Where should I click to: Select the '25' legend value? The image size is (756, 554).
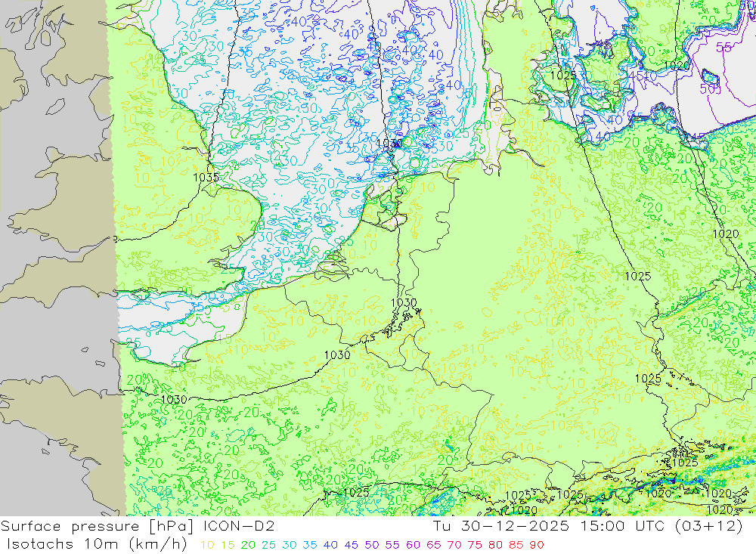pos(268,546)
